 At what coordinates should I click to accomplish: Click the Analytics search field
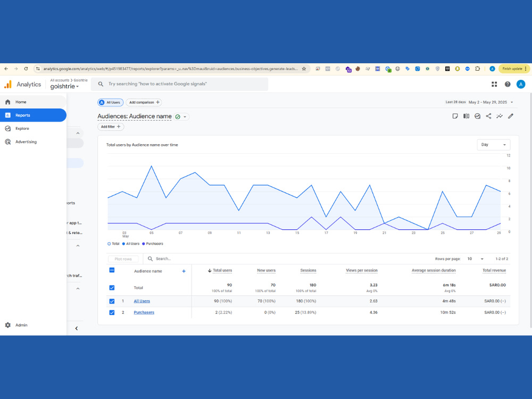pos(179,84)
